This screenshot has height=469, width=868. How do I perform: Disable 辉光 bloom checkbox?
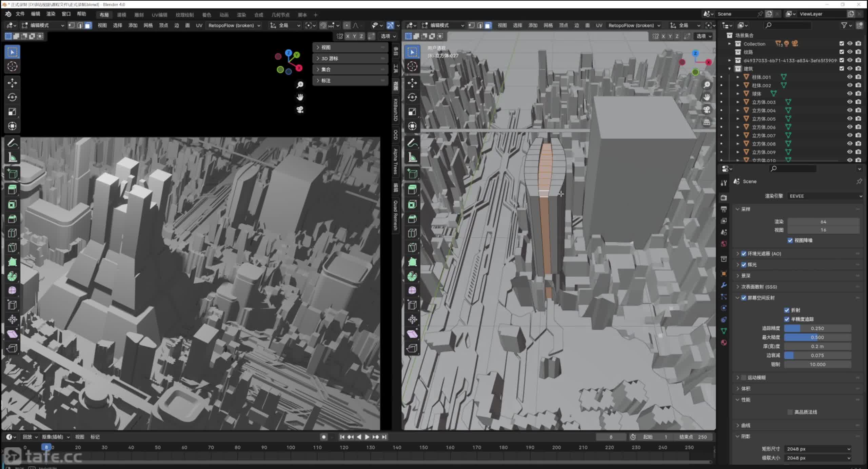click(744, 265)
